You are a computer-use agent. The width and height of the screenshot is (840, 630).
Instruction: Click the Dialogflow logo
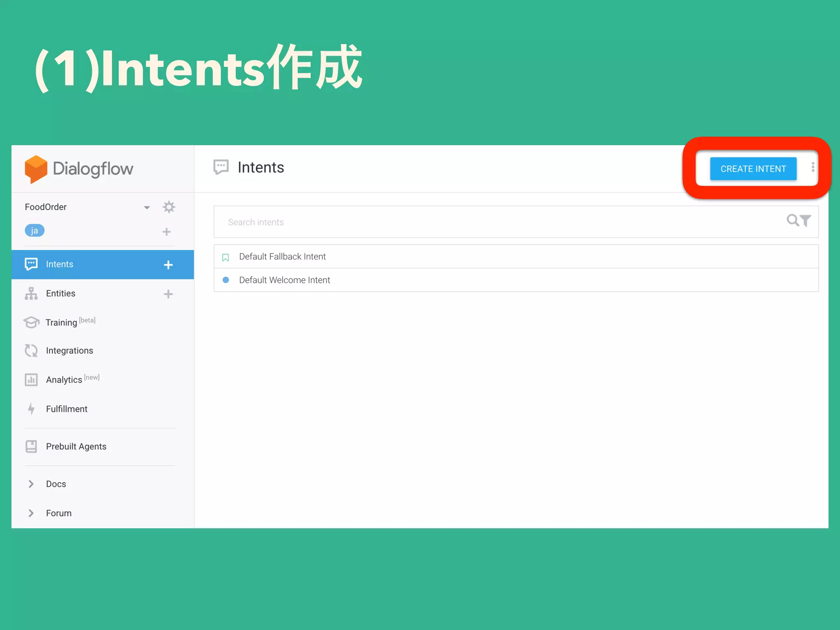79,169
